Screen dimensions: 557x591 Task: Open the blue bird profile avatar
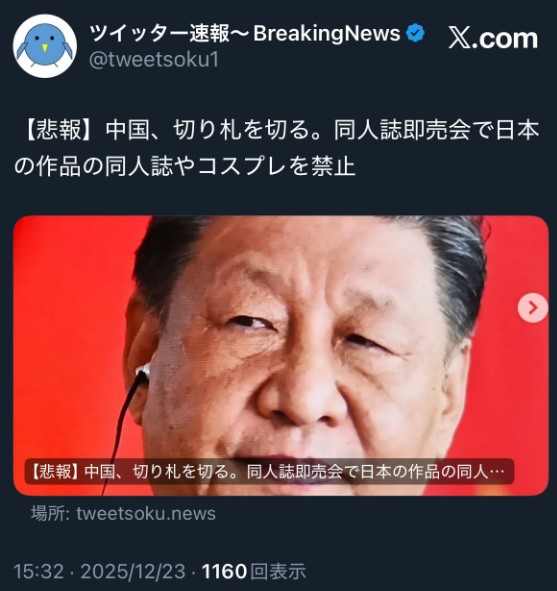pyautogui.click(x=45, y=46)
